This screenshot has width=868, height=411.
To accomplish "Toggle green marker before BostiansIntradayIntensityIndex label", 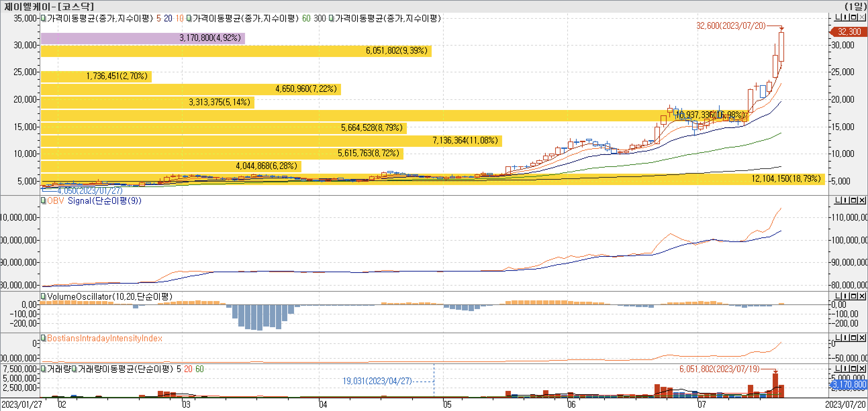I will click(43, 338).
